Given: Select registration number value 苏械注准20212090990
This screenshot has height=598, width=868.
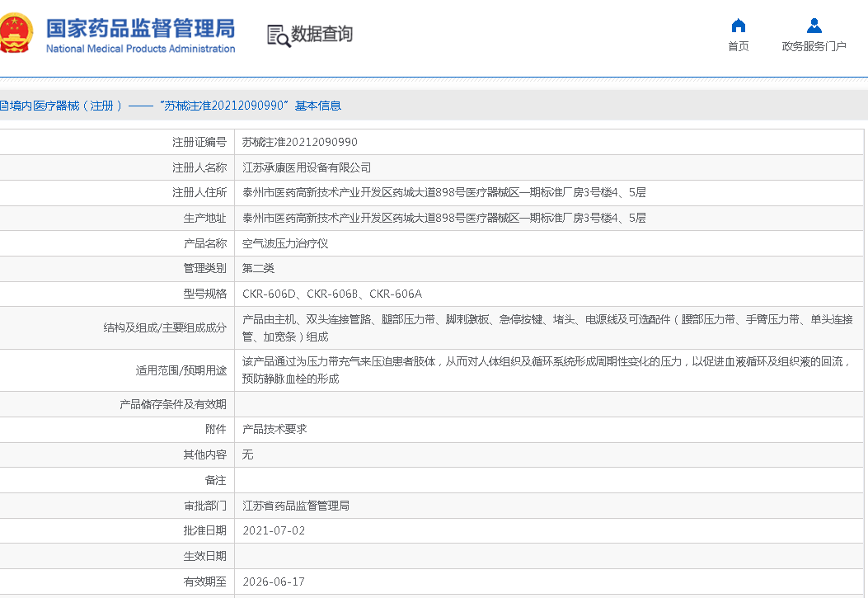Looking at the screenshot, I should [299, 142].
